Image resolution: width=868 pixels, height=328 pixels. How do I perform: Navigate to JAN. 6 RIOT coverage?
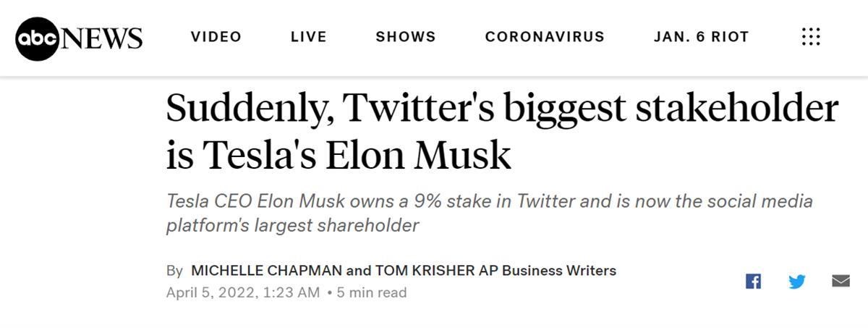click(x=701, y=37)
